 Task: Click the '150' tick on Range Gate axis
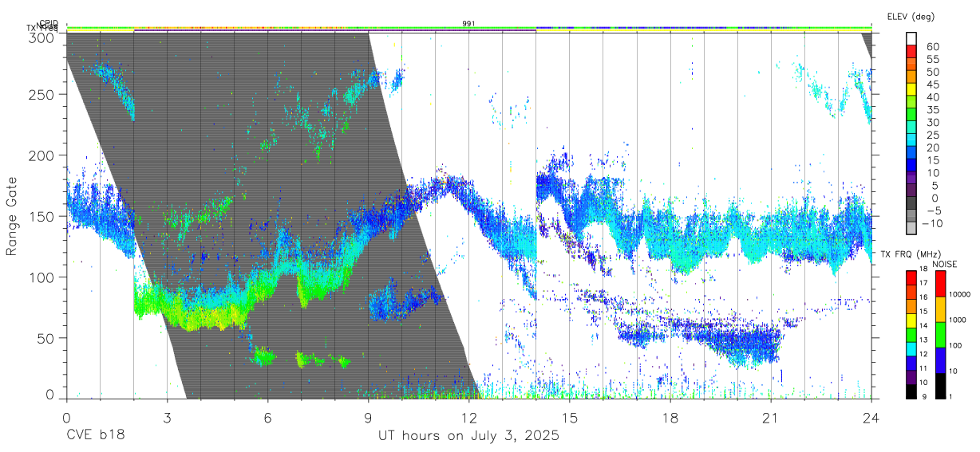(x=42, y=217)
